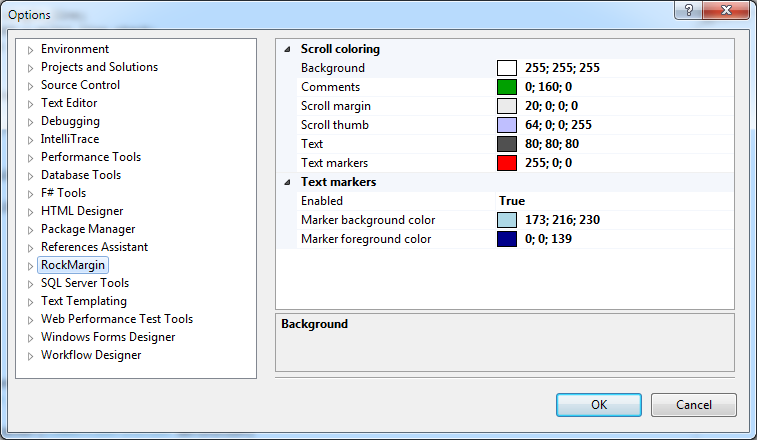
Task: Click the lavender Scroll thumb swatch
Action: coord(507,125)
